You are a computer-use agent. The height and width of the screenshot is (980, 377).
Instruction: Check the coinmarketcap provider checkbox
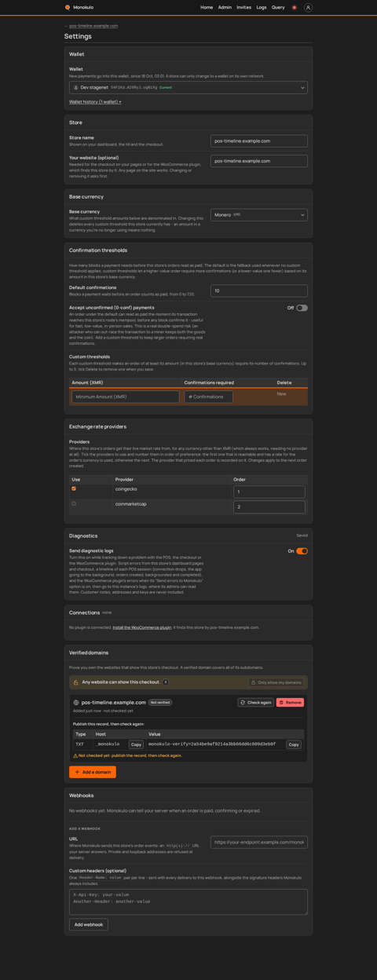(x=74, y=504)
